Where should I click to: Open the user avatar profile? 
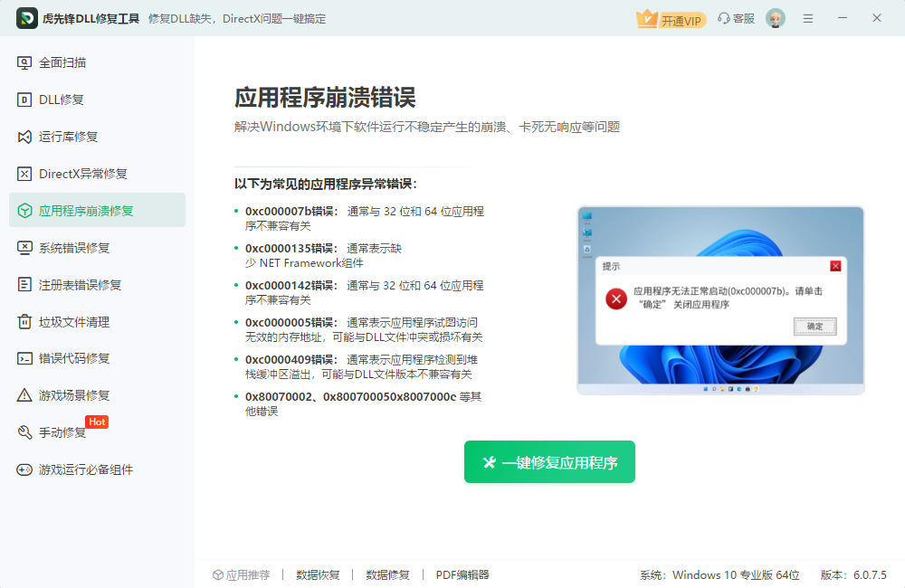pyautogui.click(x=776, y=18)
